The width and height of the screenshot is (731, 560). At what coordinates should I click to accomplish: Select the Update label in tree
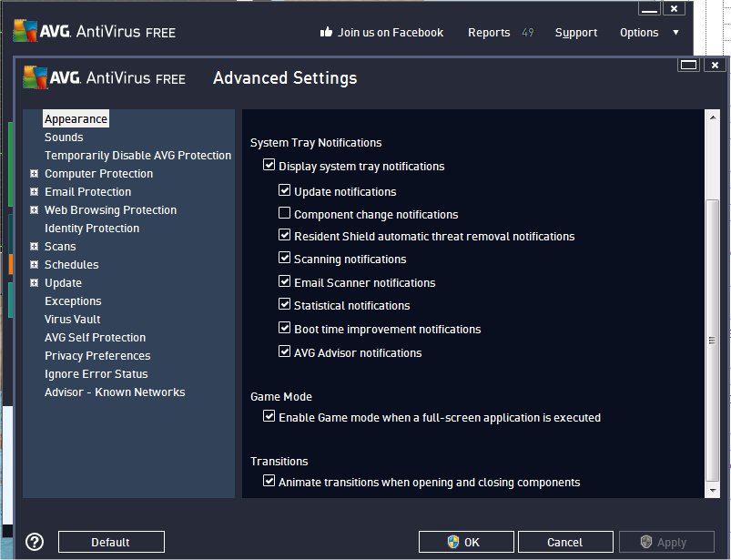pos(63,282)
